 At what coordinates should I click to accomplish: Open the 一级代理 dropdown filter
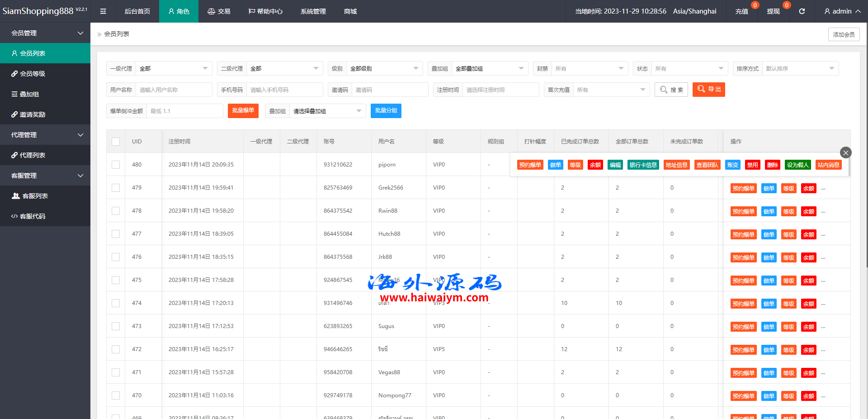174,69
